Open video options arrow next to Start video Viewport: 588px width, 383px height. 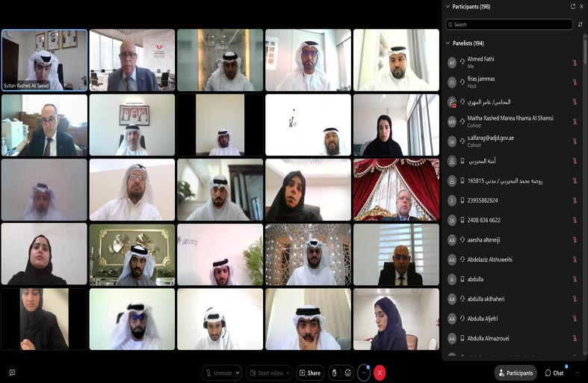(x=288, y=373)
